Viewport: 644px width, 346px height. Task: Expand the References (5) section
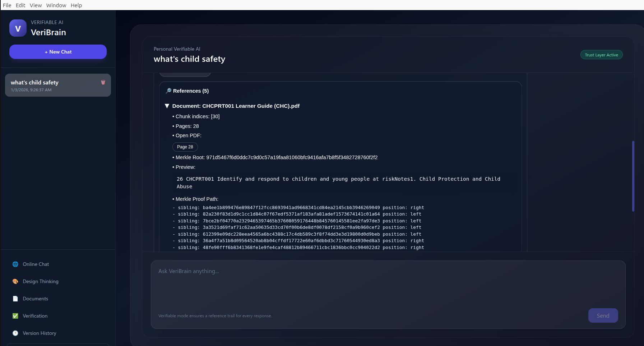[190, 91]
